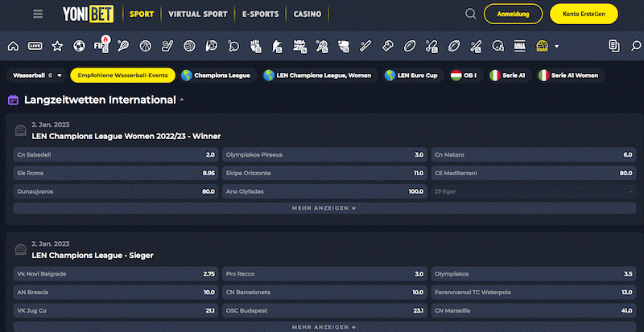644x332 pixels.
Task: Expand MEHR ANZEIGEN under Women Winner
Action: pyautogui.click(x=324, y=208)
